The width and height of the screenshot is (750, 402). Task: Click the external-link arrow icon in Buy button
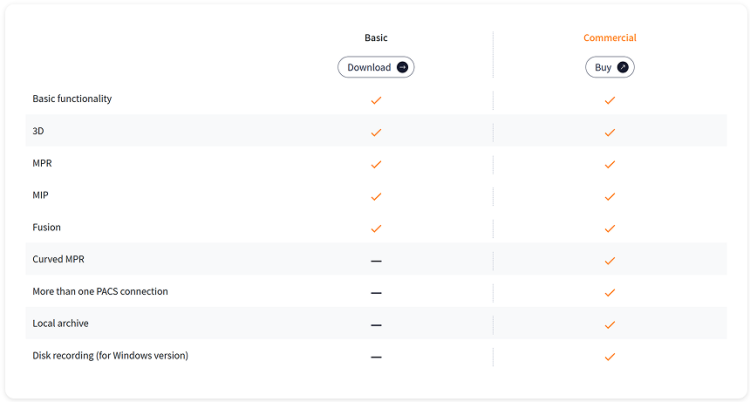[x=622, y=67]
